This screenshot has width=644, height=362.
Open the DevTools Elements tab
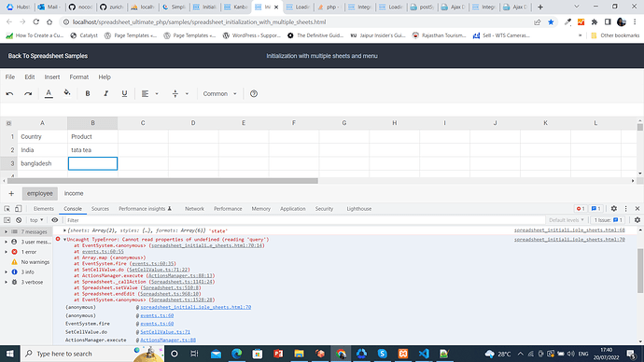(44, 208)
